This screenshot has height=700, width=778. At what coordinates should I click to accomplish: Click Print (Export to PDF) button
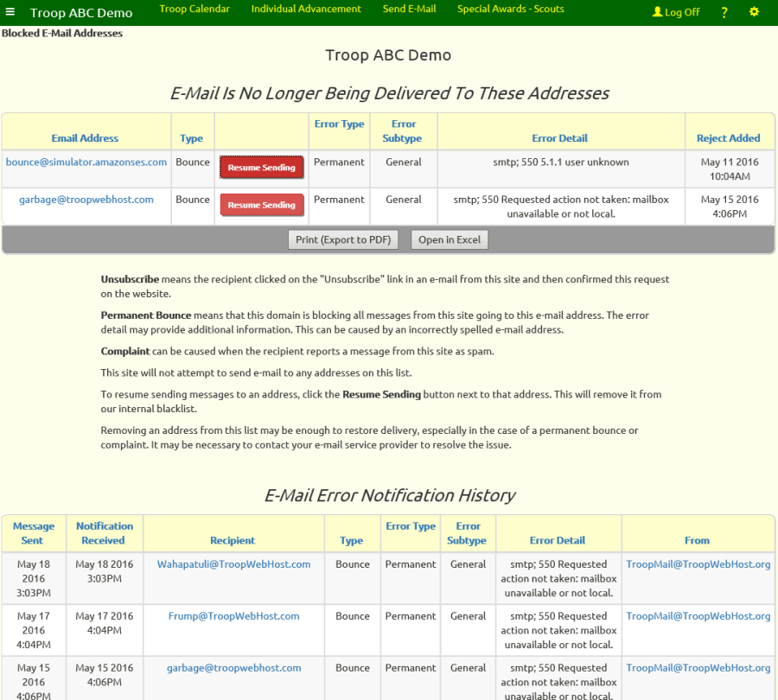point(343,239)
